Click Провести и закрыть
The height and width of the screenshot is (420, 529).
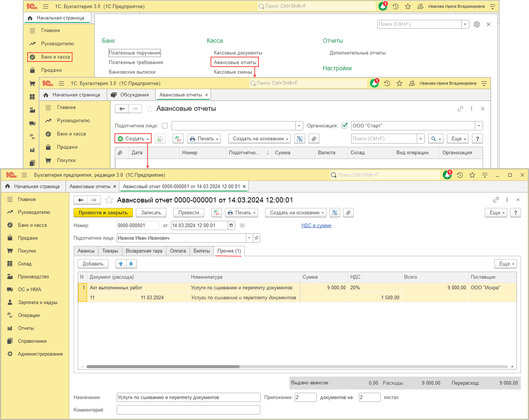point(103,212)
